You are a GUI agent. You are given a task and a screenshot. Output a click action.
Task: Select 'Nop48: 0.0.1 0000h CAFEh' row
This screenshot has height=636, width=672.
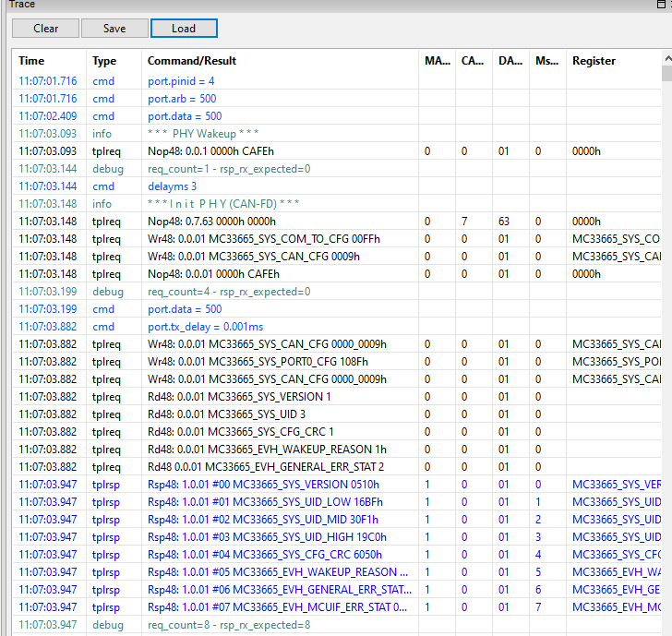pyautogui.click(x=336, y=151)
